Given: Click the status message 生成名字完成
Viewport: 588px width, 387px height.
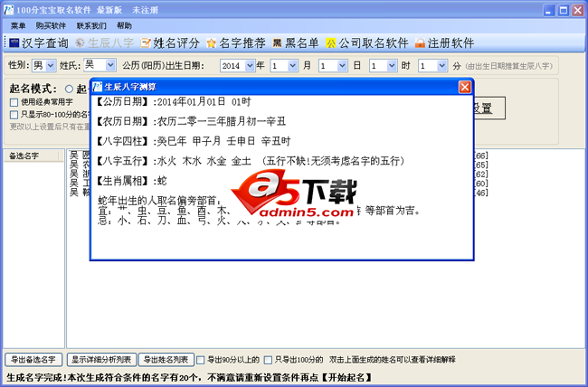Looking at the screenshot, I should point(189,377).
